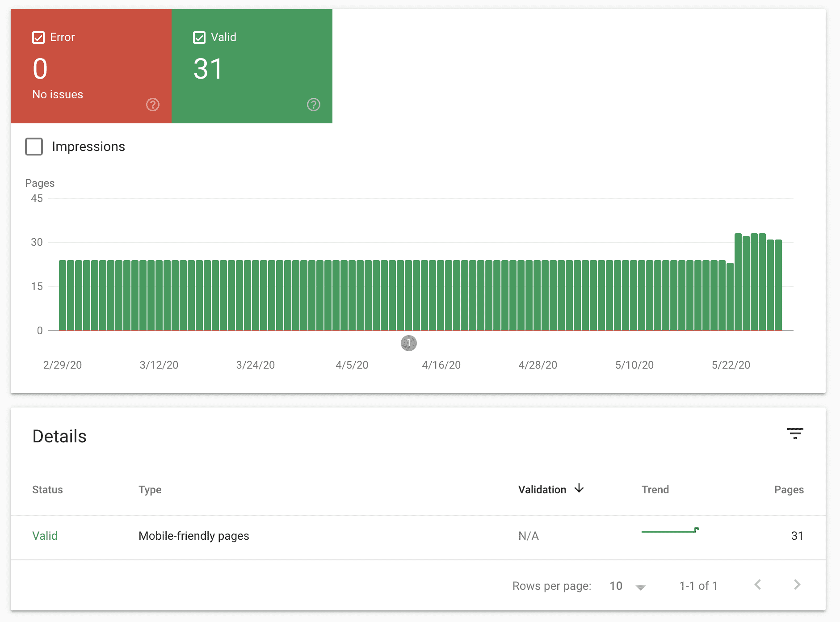Click the Mobile-friendly pages row

[x=193, y=535]
